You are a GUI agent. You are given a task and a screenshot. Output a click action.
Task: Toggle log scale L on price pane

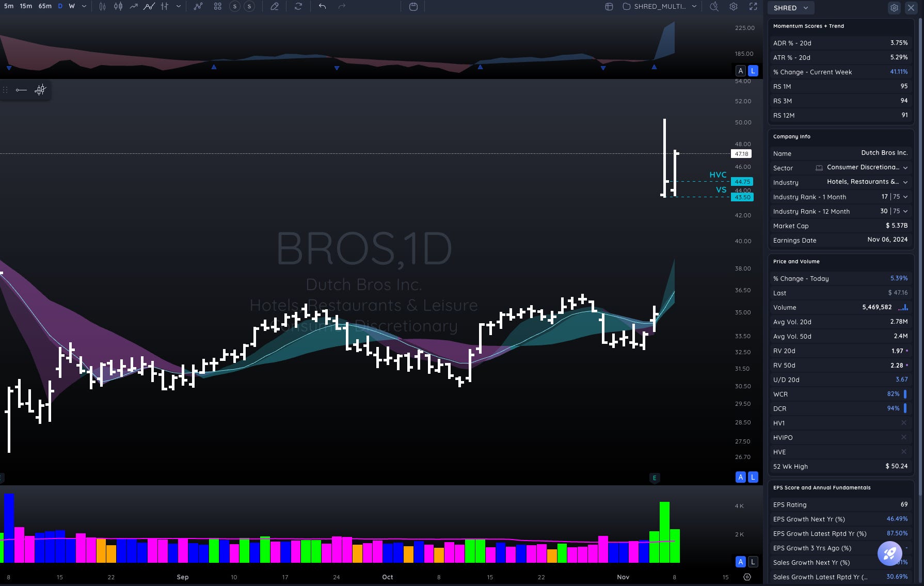click(x=753, y=477)
